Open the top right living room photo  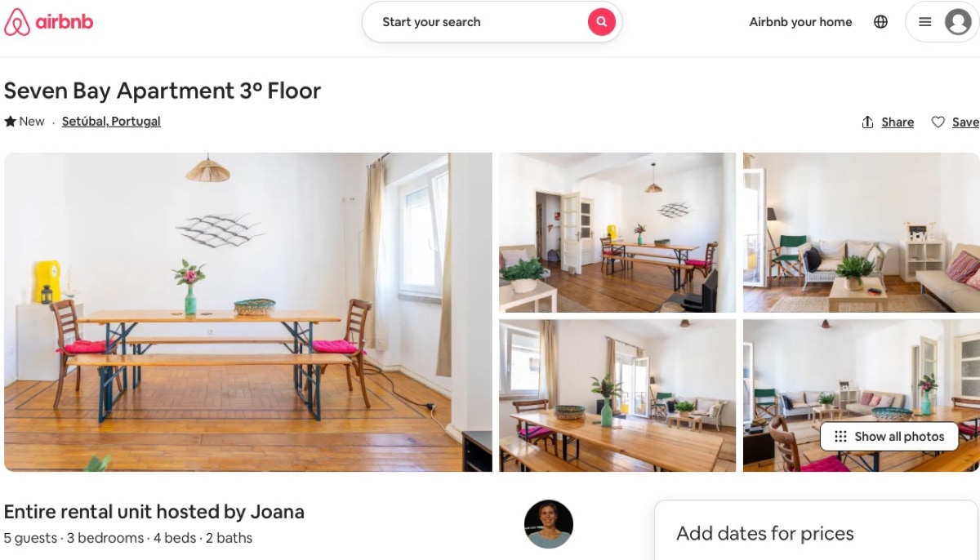click(861, 233)
